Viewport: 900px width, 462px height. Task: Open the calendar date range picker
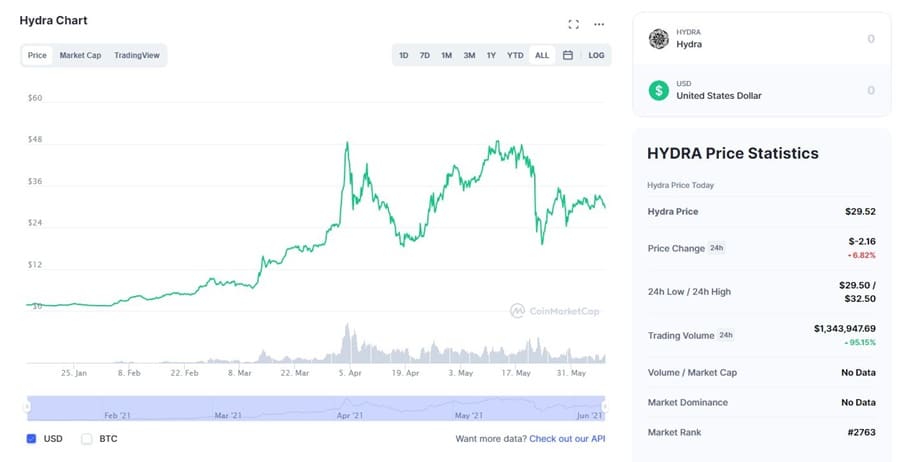[567, 55]
